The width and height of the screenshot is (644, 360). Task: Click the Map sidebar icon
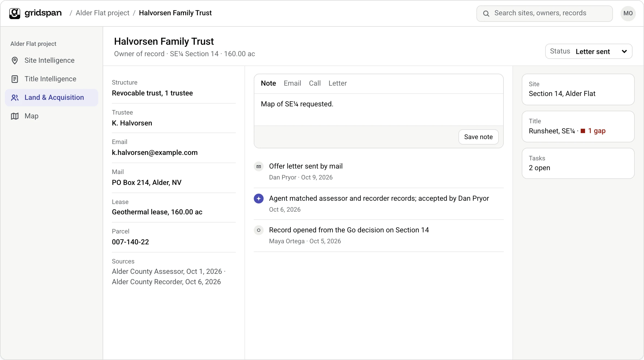pyautogui.click(x=15, y=116)
